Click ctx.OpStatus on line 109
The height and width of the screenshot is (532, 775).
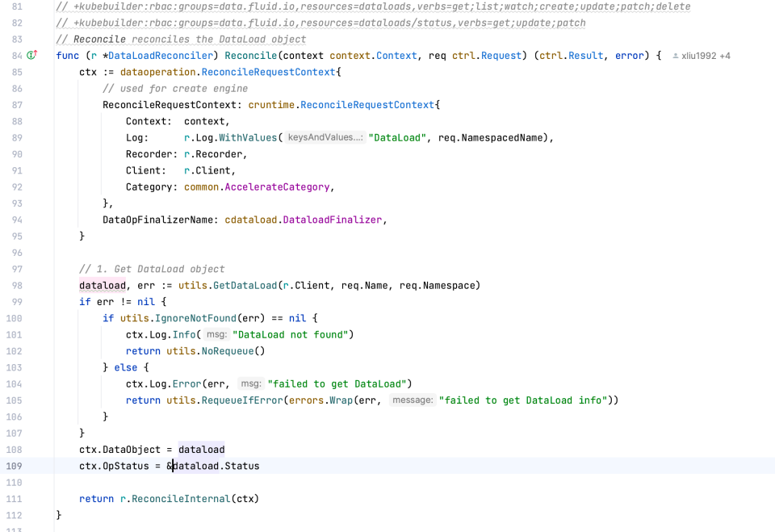pos(114,467)
